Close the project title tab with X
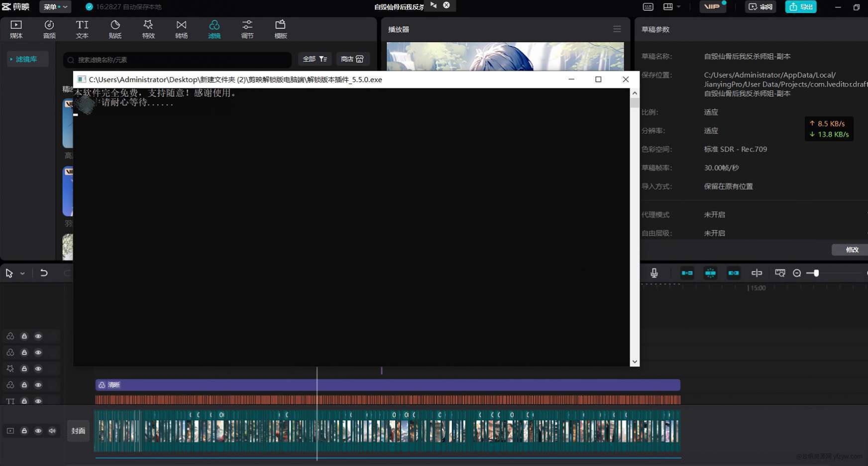This screenshot has height=466, width=868. click(x=446, y=5)
